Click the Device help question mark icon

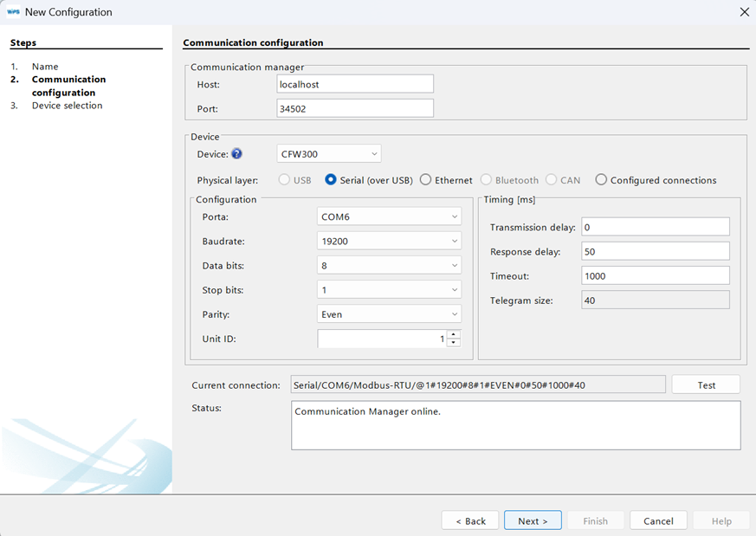pyautogui.click(x=238, y=153)
